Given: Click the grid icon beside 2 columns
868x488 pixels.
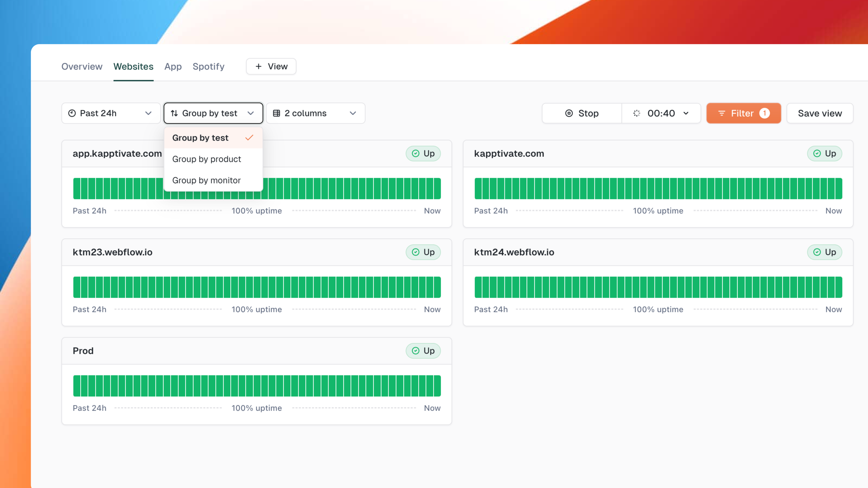Looking at the screenshot, I should [276, 113].
